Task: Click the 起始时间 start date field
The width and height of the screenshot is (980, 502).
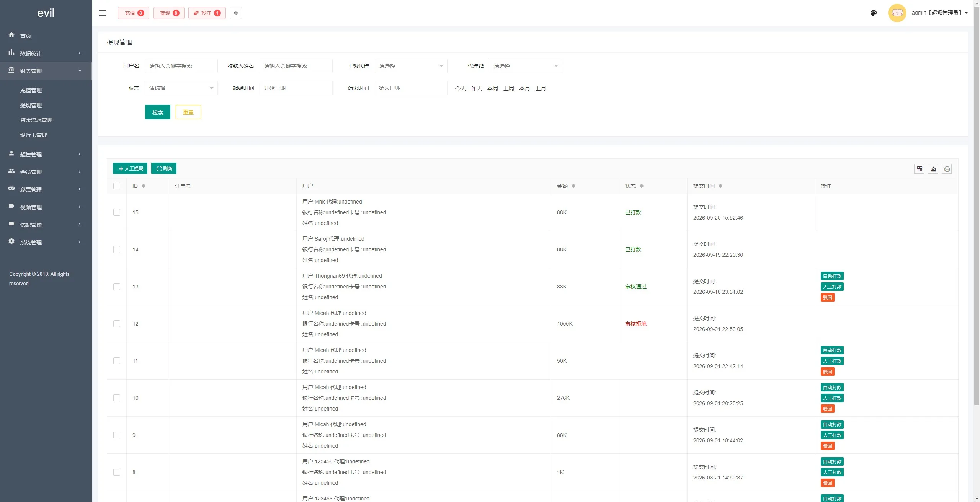Action: click(x=296, y=88)
